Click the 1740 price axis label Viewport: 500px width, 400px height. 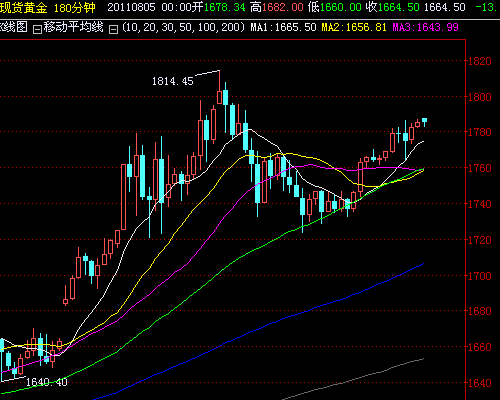[x=480, y=204]
